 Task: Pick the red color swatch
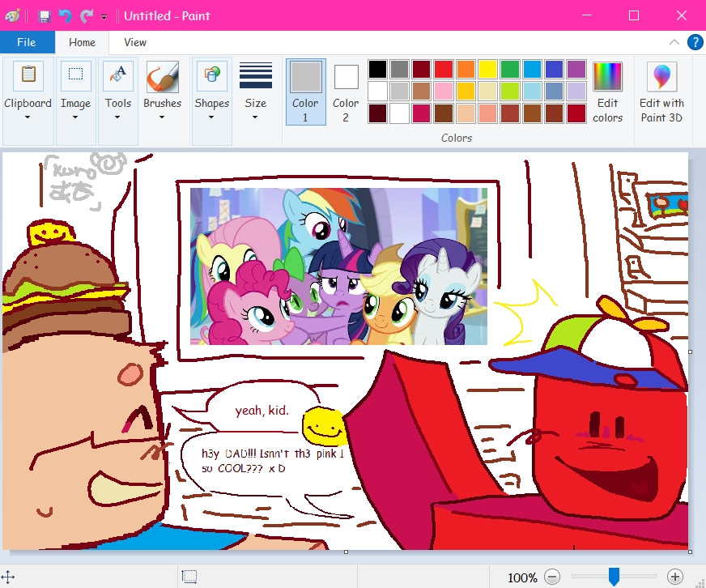(444, 70)
